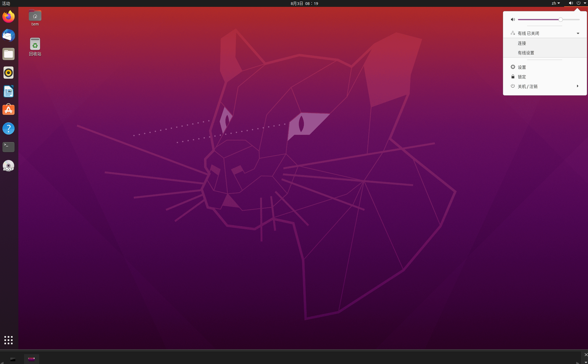This screenshot has width=588, height=364.
Task: Click the wired network icon in menu
Action: 513,33
